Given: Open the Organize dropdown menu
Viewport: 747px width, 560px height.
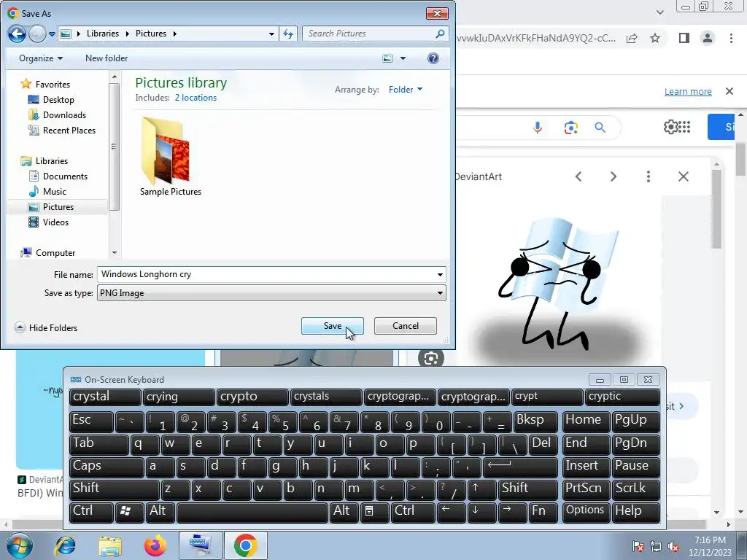Looking at the screenshot, I should point(41,58).
